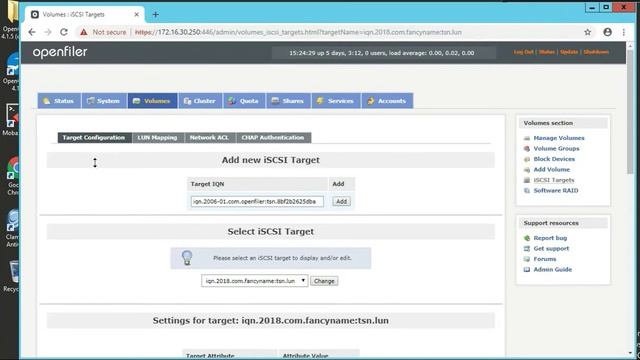Click the Not secure warning icon

[84, 32]
